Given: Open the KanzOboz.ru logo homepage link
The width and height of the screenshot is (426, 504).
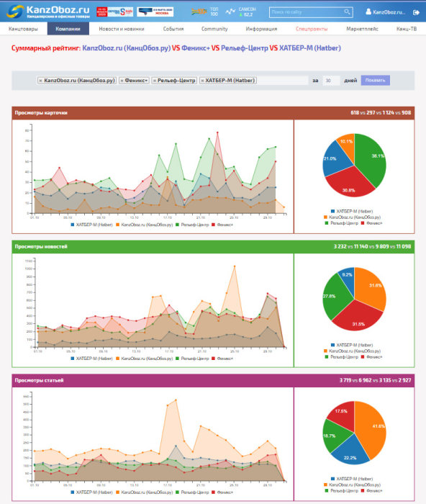Looking at the screenshot, I should [x=48, y=12].
